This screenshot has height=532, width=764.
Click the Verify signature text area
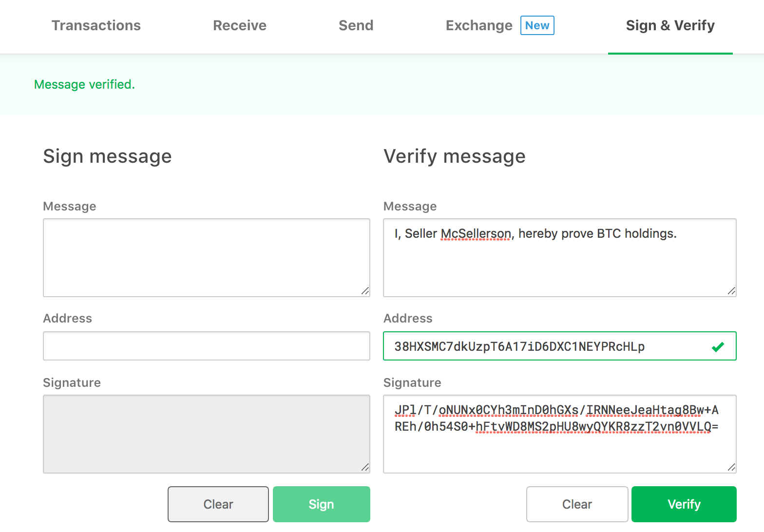(x=559, y=448)
